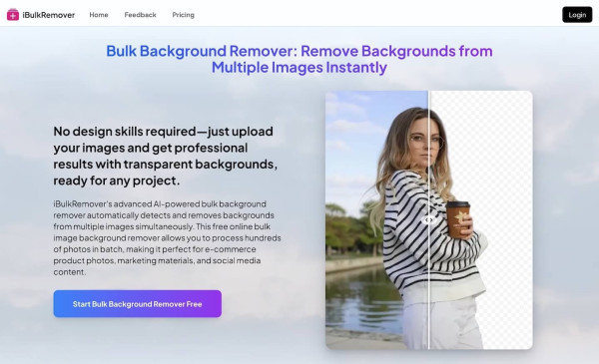Screen dimensions: 599x364
Task: Click the iBulkRemover brand name text
Action: tap(49, 15)
